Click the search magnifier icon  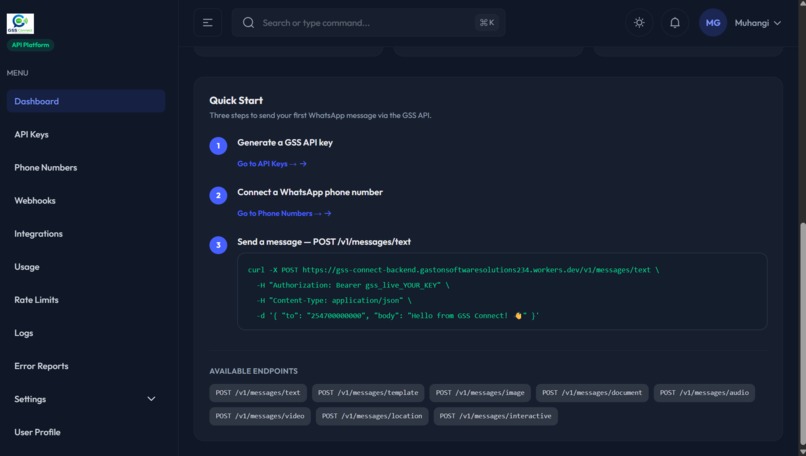tap(248, 23)
